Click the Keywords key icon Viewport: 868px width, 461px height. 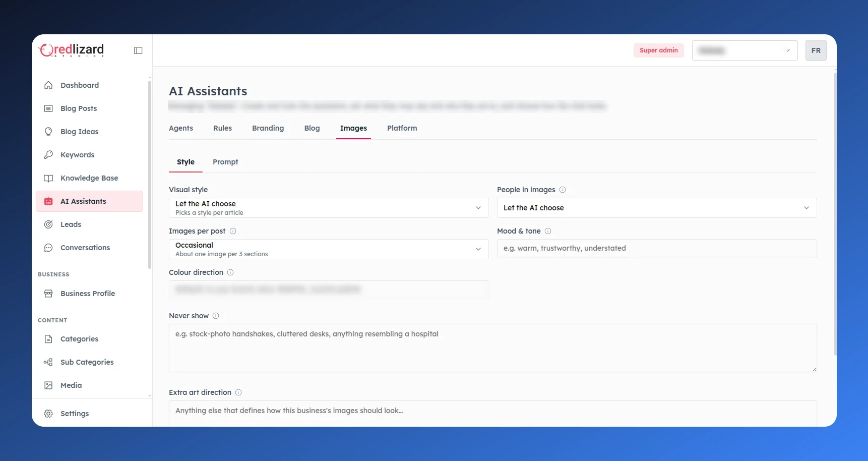point(48,155)
